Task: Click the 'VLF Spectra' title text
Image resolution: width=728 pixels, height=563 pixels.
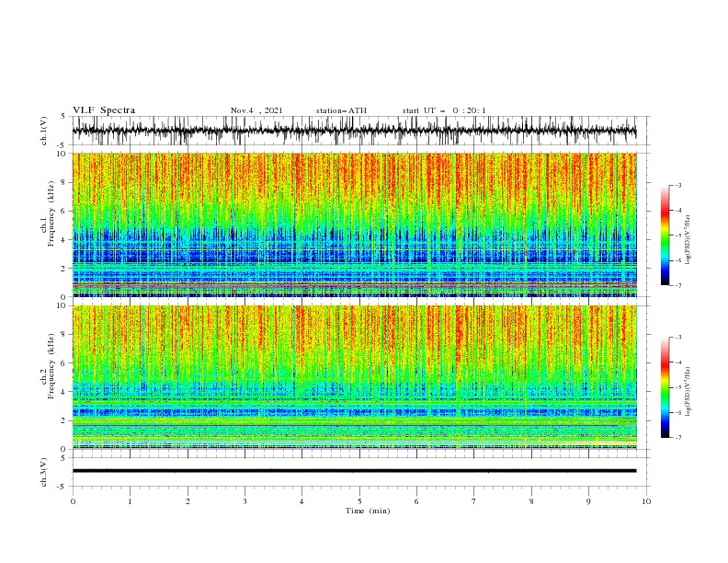Action: [x=104, y=110]
